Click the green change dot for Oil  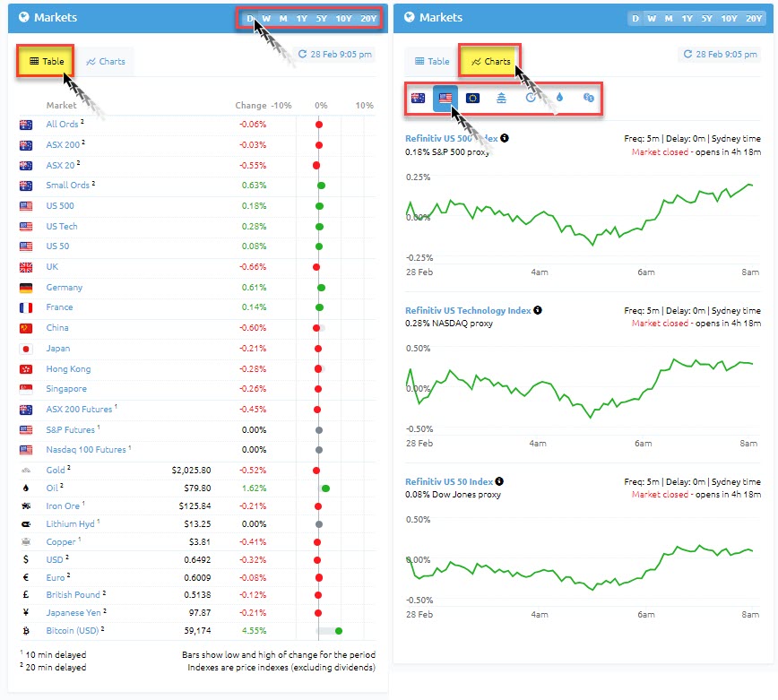325,488
